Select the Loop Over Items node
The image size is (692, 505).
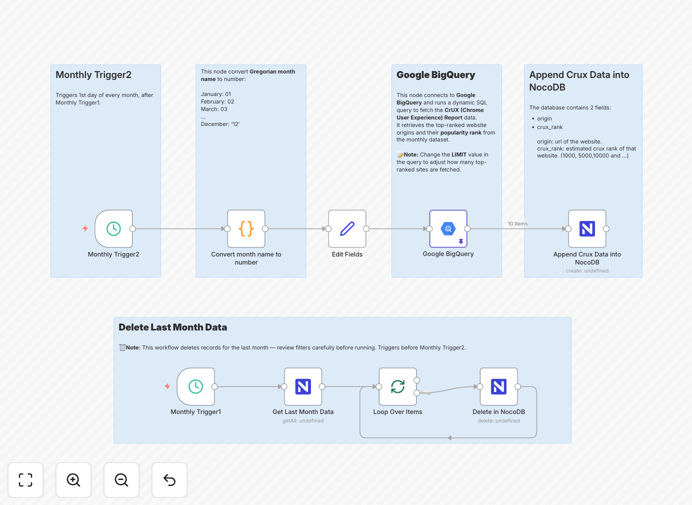point(398,386)
